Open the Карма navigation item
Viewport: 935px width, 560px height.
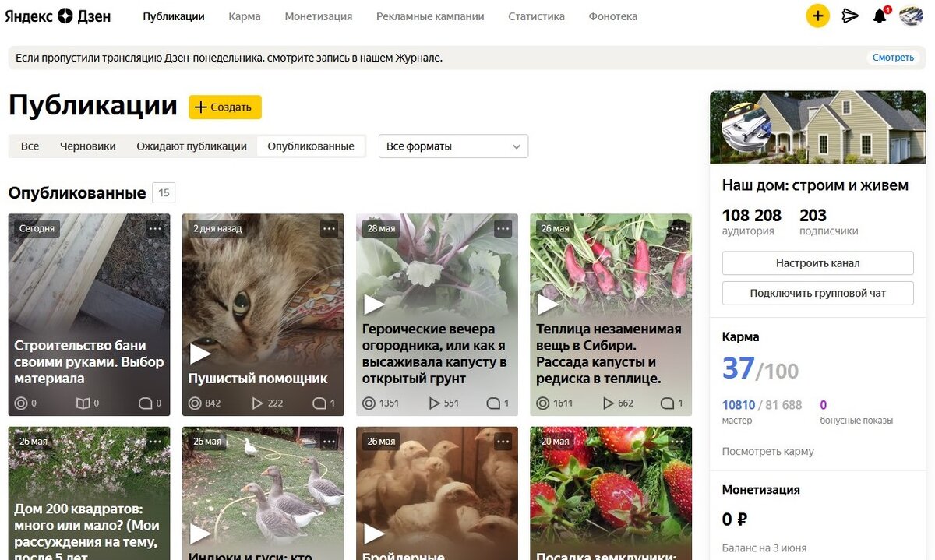[x=245, y=16]
